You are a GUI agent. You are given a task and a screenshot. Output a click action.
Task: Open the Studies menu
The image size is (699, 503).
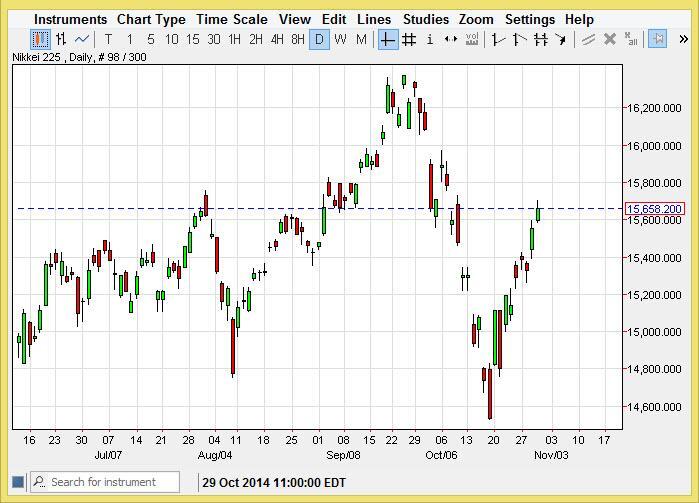point(426,19)
